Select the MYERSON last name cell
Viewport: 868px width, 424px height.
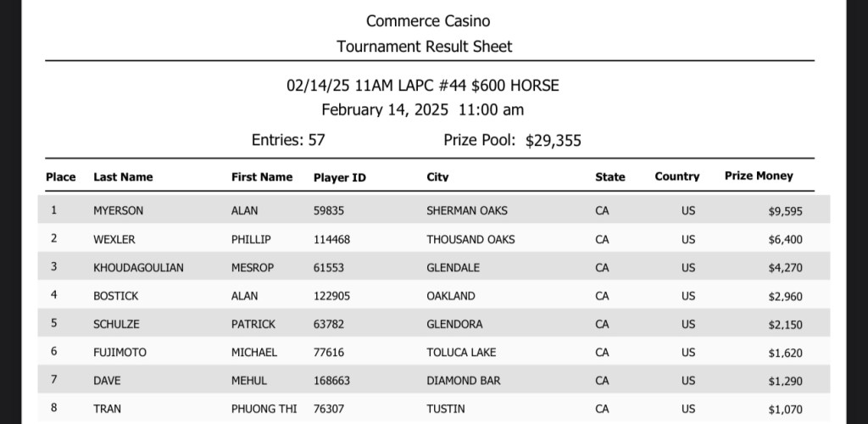pos(118,211)
